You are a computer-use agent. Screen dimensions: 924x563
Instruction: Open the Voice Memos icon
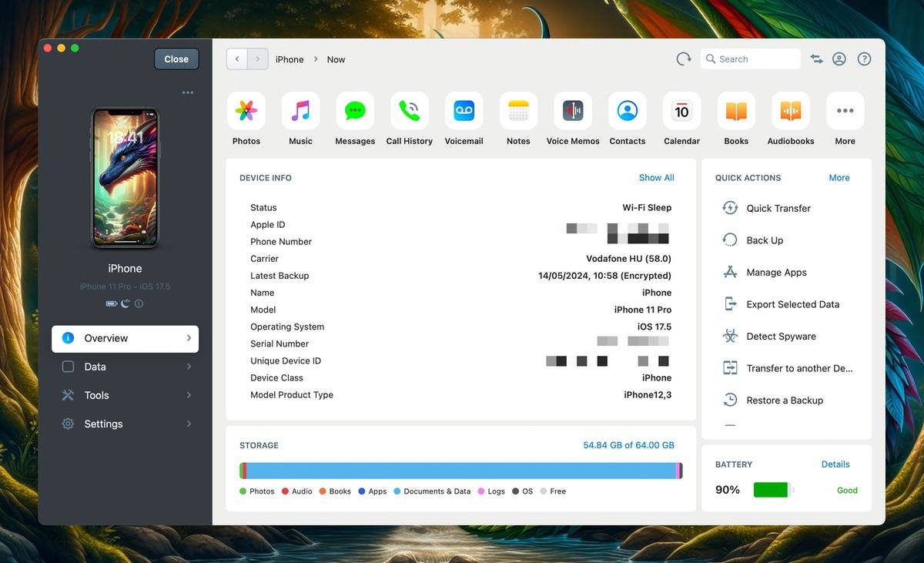tap(573, 111)
